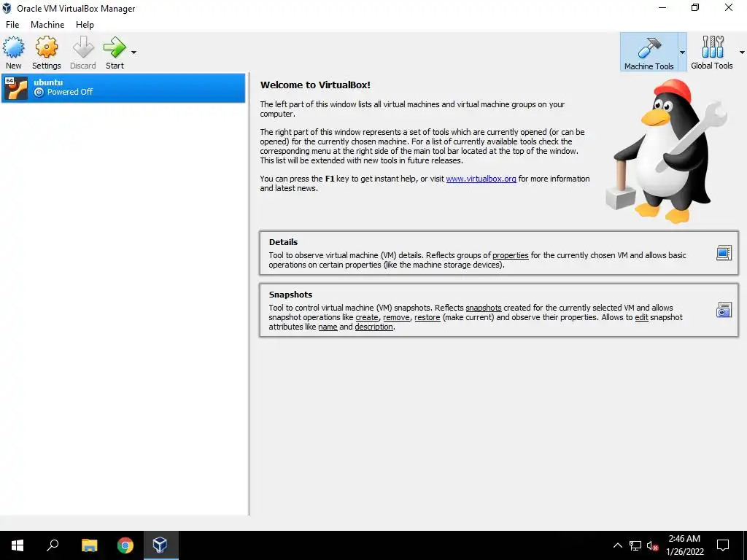The image size is (747, 560).
Task: Click the restore link in Snapshots
Action: (427, 317)
